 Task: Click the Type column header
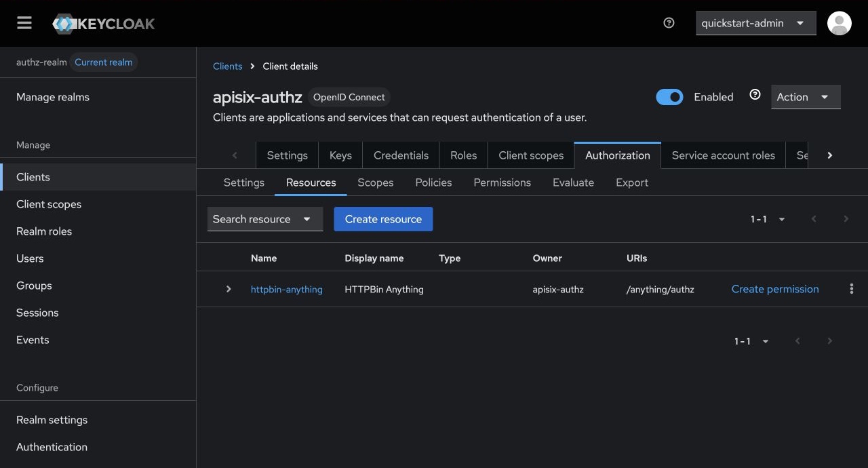450,258
